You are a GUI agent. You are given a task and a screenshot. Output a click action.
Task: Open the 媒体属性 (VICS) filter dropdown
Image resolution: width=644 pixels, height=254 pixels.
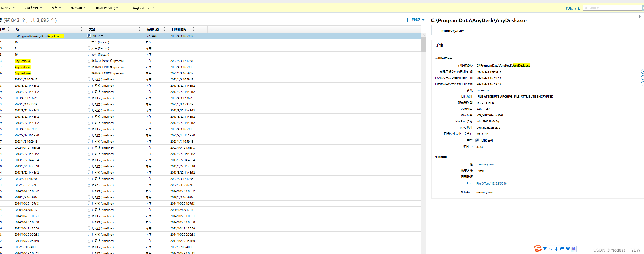coord(106,8)
